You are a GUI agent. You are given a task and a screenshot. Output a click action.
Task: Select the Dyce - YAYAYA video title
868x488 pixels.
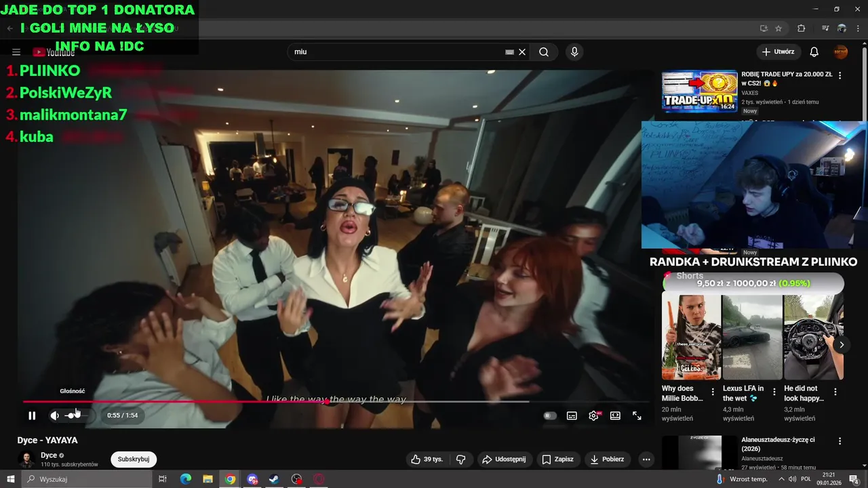click(47, 440)
